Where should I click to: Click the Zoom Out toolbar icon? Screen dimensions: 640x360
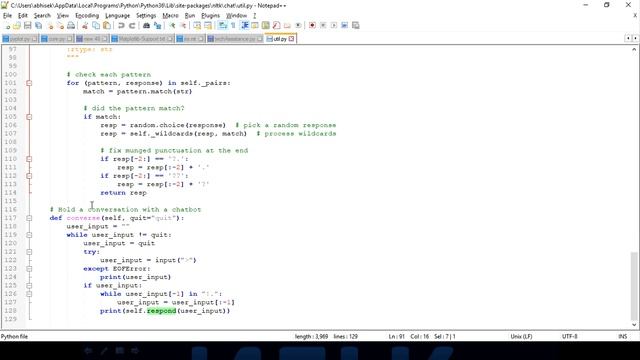coord(183,25)
